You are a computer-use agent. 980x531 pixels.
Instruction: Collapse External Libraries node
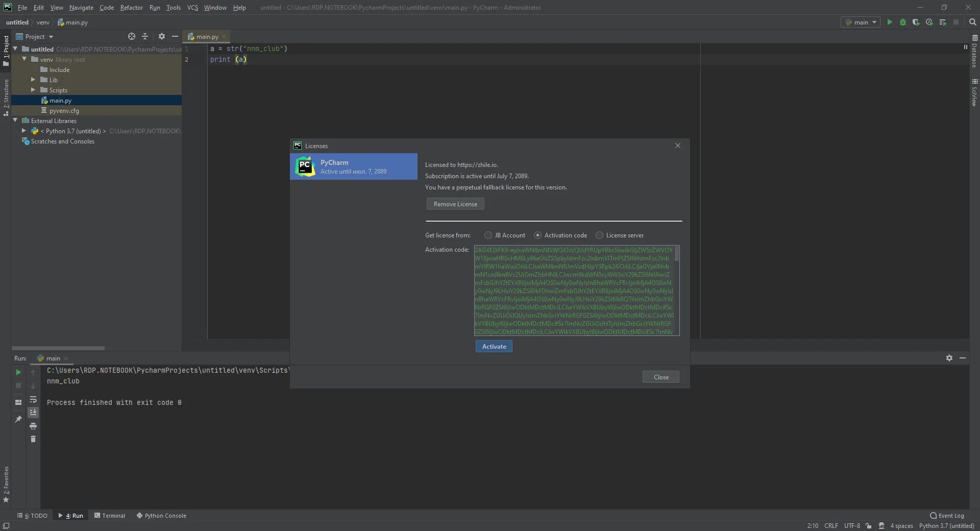[x=15, y=120]
